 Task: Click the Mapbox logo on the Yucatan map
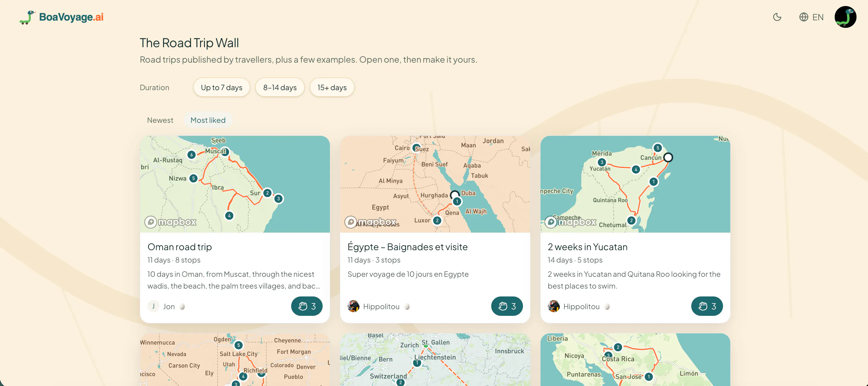click(x=570, y=222)
